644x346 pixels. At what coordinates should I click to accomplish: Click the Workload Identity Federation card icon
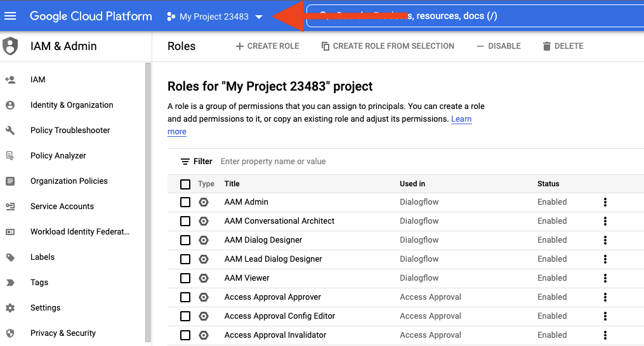[x=10, y=232]
